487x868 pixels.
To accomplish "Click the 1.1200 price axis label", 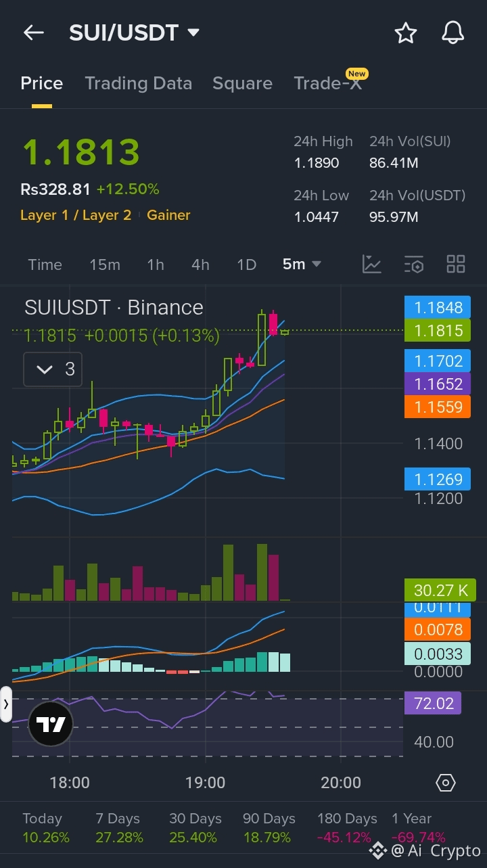I will tap(438, 499).
